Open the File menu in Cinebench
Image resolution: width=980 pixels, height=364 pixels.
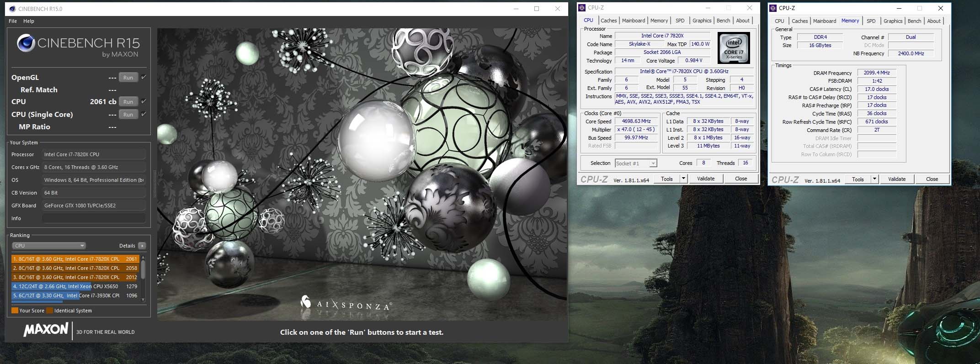click(13, 21)
